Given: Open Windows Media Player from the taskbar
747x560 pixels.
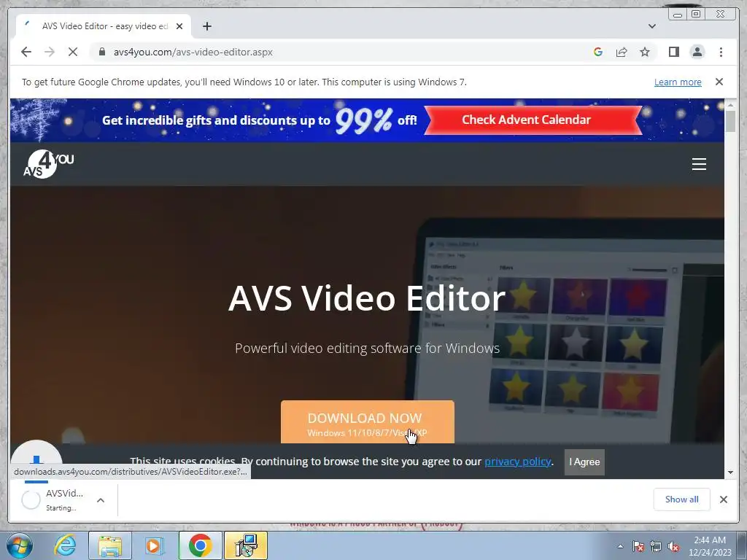Looking at the screenshot, I should tap(155, 545).
